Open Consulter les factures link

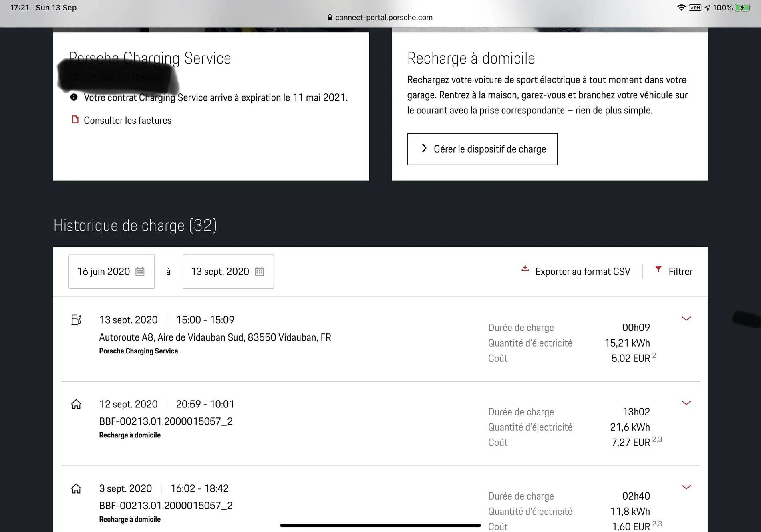click(x=127, y=120)
